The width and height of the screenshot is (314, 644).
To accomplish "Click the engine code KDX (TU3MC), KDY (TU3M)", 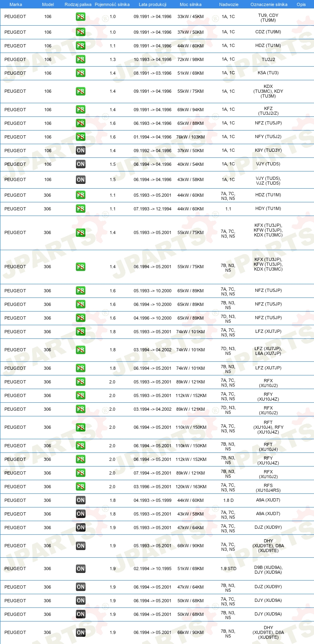I will click(x=268, y=91).
